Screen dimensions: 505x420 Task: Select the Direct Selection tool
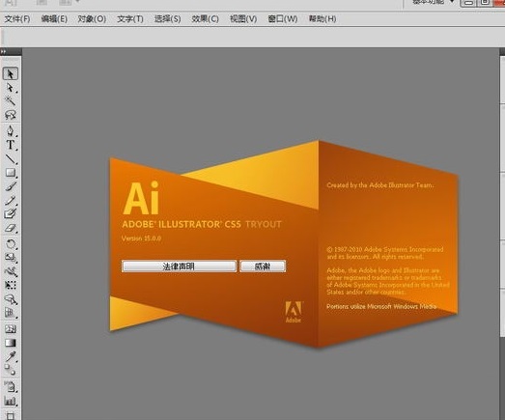(11, 88)
